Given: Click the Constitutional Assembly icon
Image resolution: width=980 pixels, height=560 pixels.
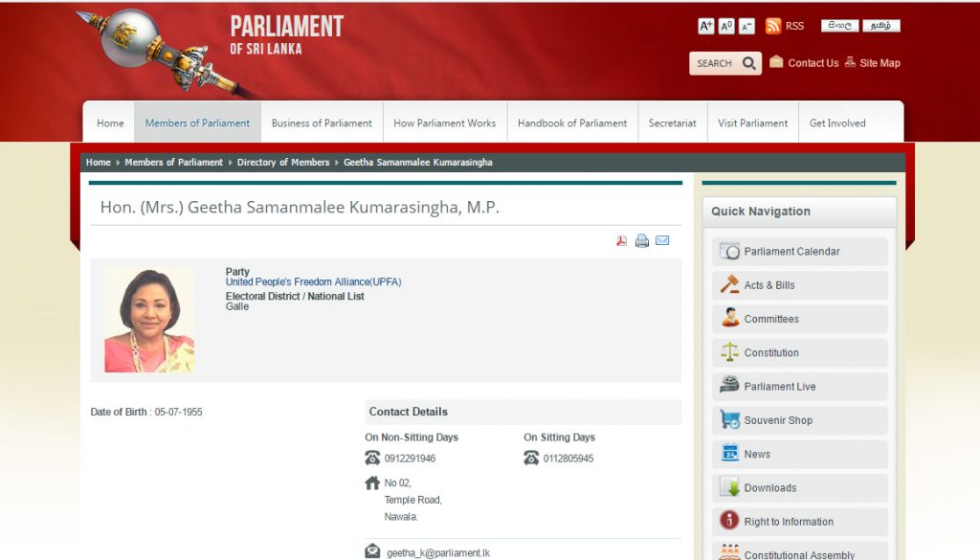Looking at the screenshot, I should (729, 552).
